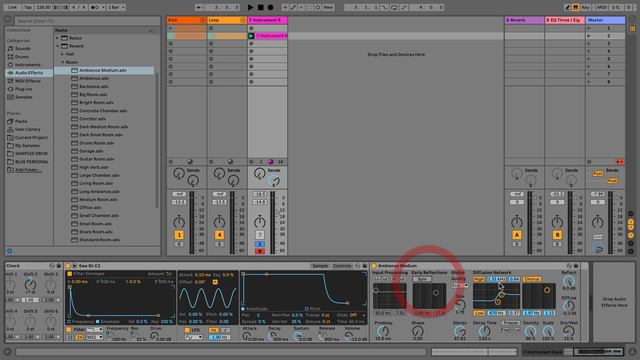Switch to the Sample tab
Image resolution: width=640 pixels, height=360 pixels.
[x=320, y=266]
